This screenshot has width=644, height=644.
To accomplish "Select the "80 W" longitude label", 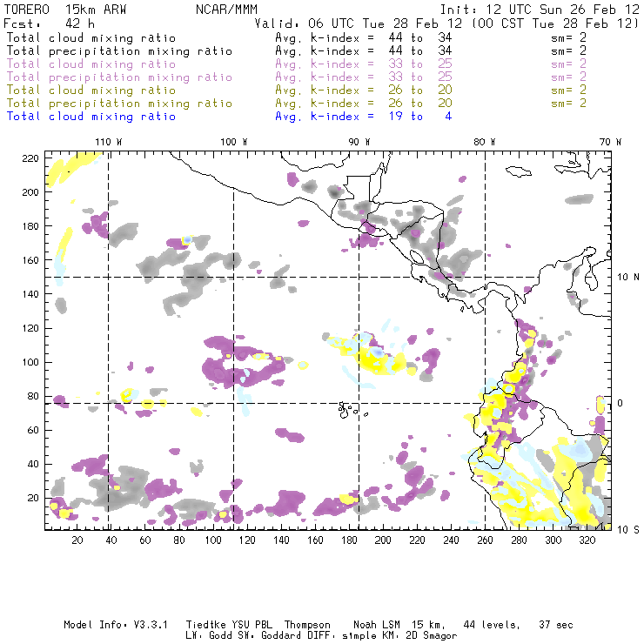I will (485, 142).
